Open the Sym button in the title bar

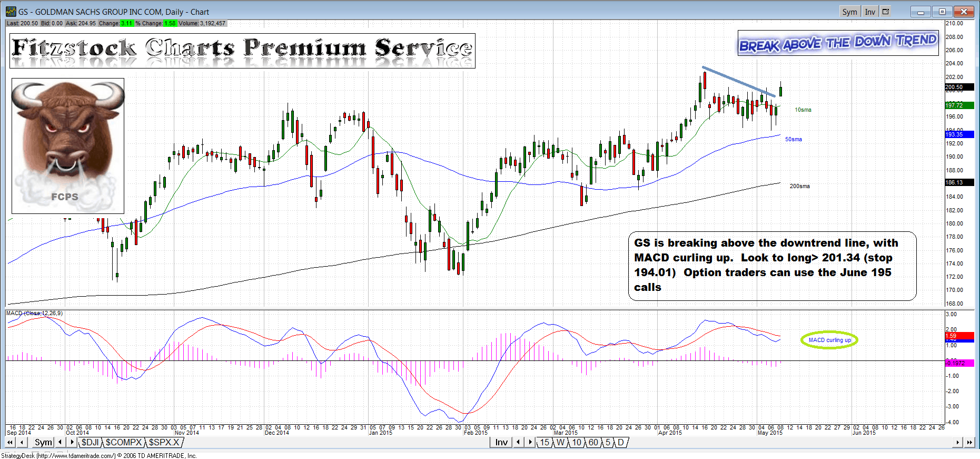pyautogui.click(x=849, y=12)
